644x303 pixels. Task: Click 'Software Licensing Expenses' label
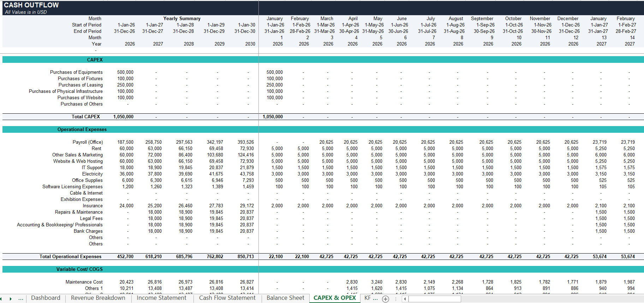[x=72, y=186]
